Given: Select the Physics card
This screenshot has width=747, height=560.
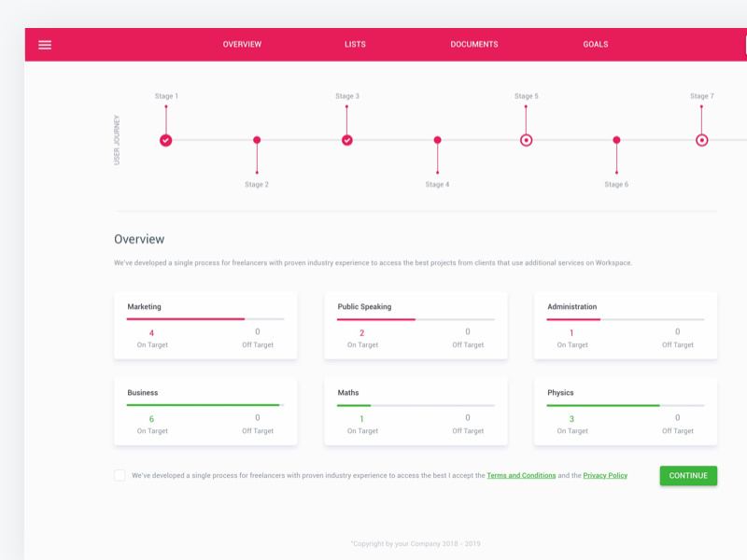Looking at the screenshot, I should click(x=626, y=412).
